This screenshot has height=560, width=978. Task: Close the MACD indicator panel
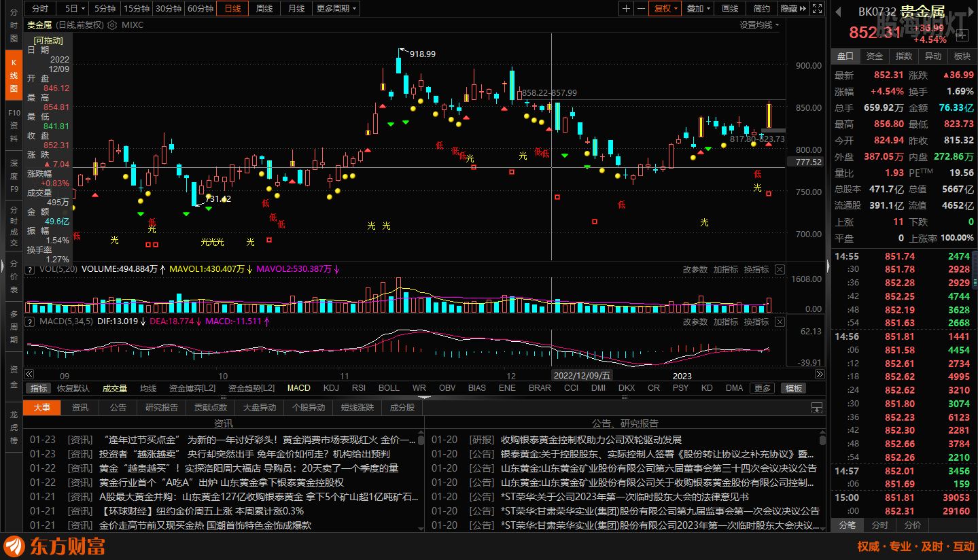coord(780,321)
